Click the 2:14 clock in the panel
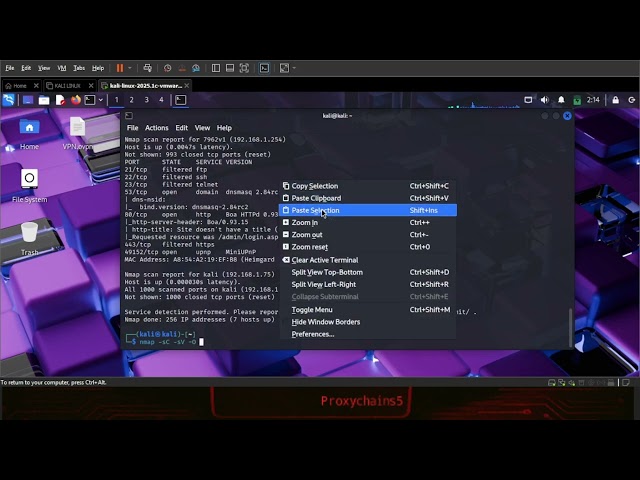The image size is (640, 480). click(593, 100)
